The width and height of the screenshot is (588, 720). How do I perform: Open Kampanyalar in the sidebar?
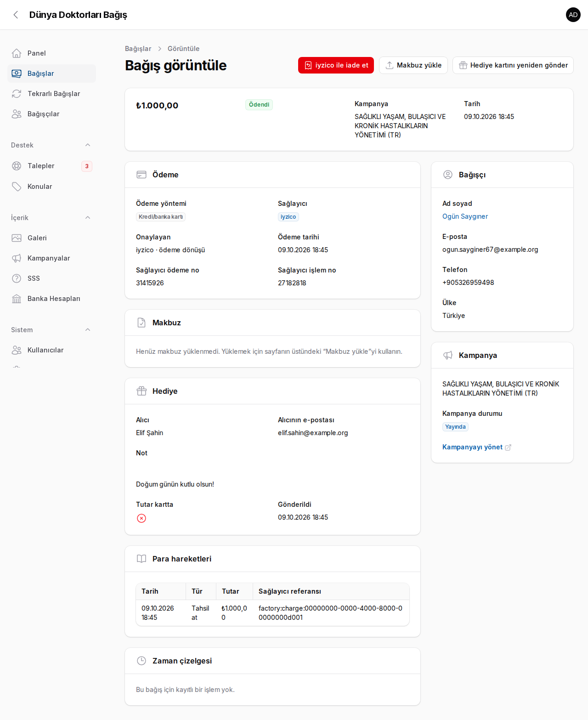51,258
